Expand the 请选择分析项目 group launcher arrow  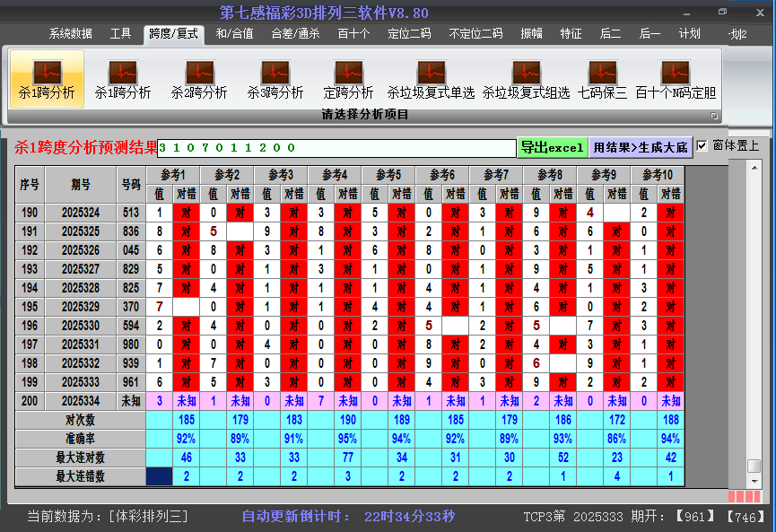(x=715, y=116)
